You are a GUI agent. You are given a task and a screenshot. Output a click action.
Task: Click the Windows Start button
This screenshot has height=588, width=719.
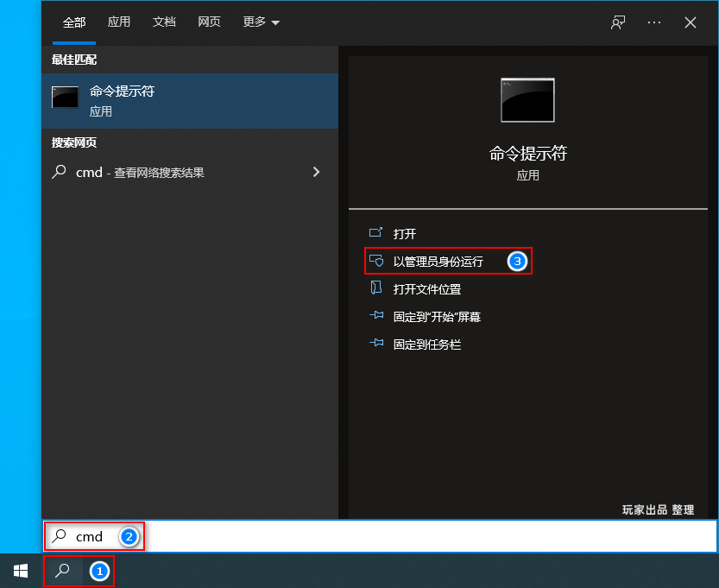click(x=19, y=571)
